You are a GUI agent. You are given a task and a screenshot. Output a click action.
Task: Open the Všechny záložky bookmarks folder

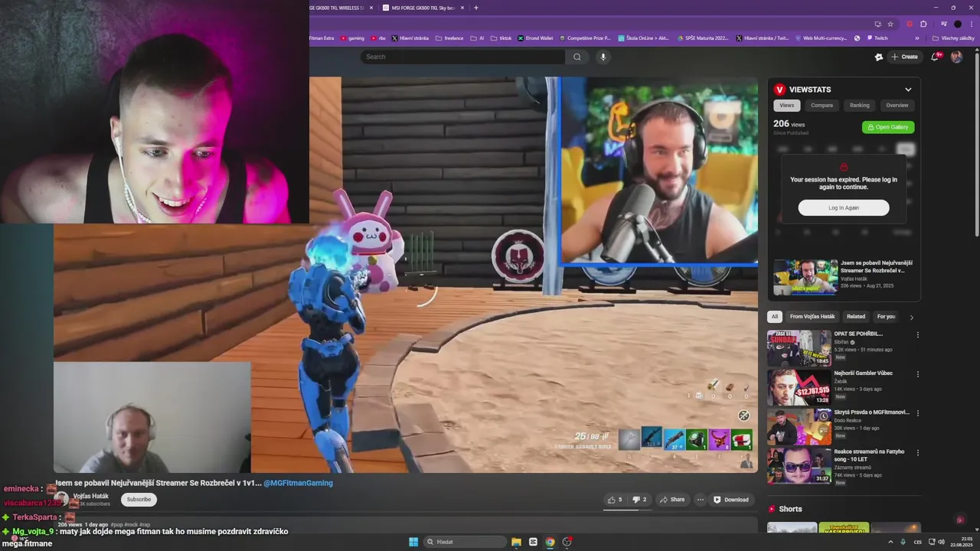point(953,38)
